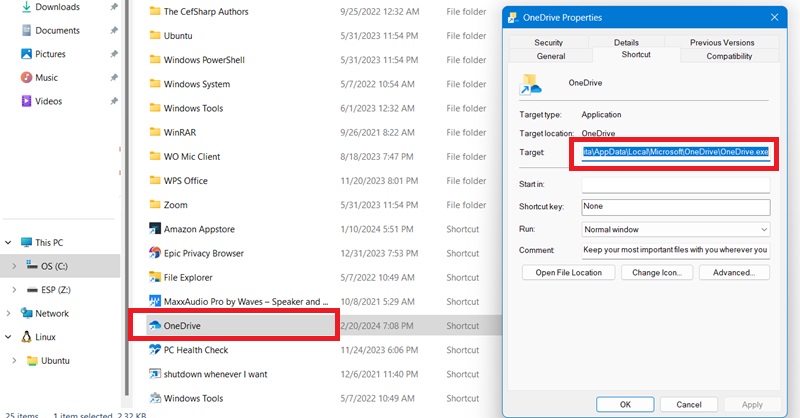This screenshot has height=418, width=800.
Task: Select the Windows Tools folder name
Action: [193, 108]
